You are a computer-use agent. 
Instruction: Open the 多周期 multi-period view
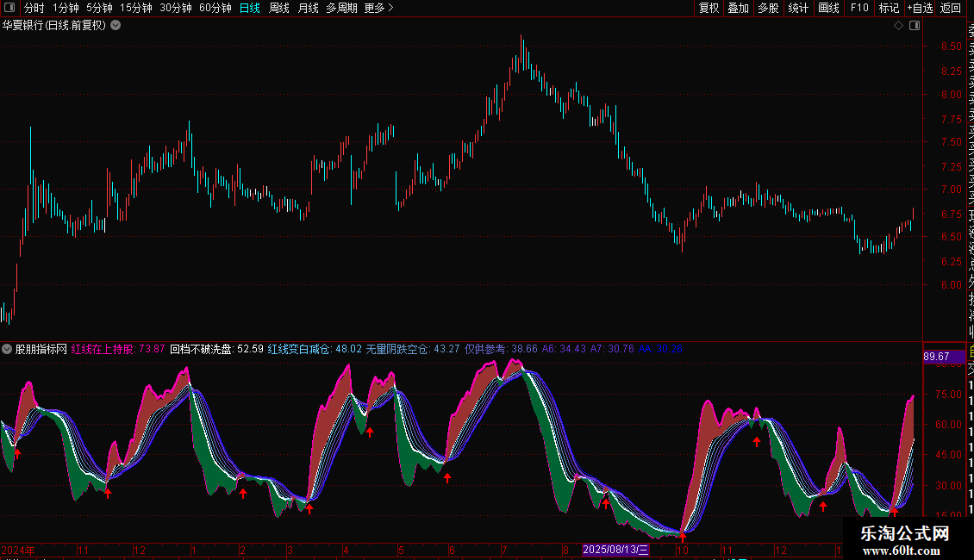click(341, 8)
